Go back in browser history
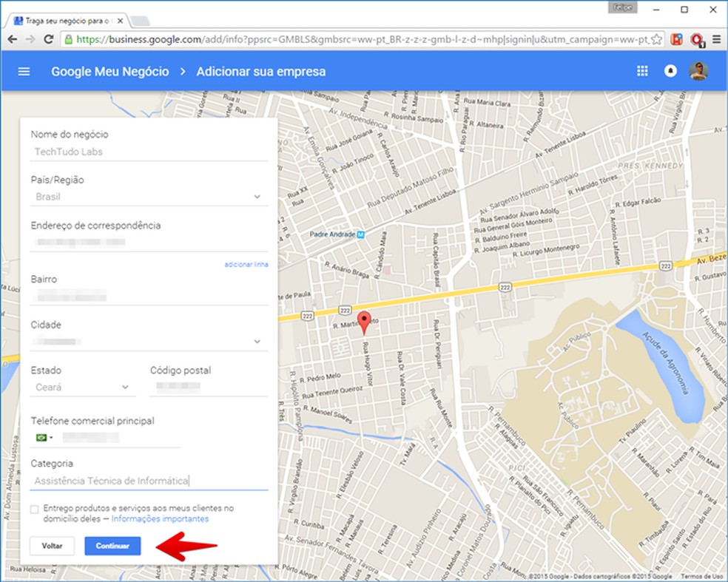 click(13, 39)
